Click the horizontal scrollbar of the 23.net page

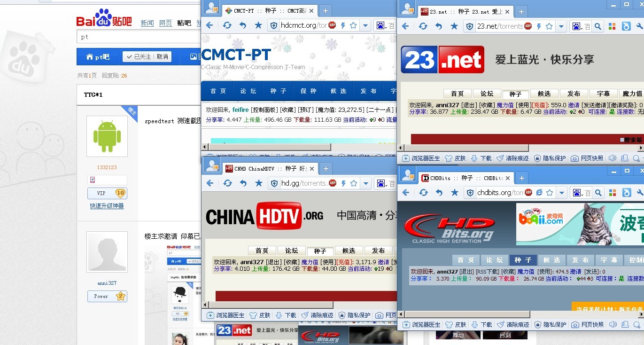466,148
